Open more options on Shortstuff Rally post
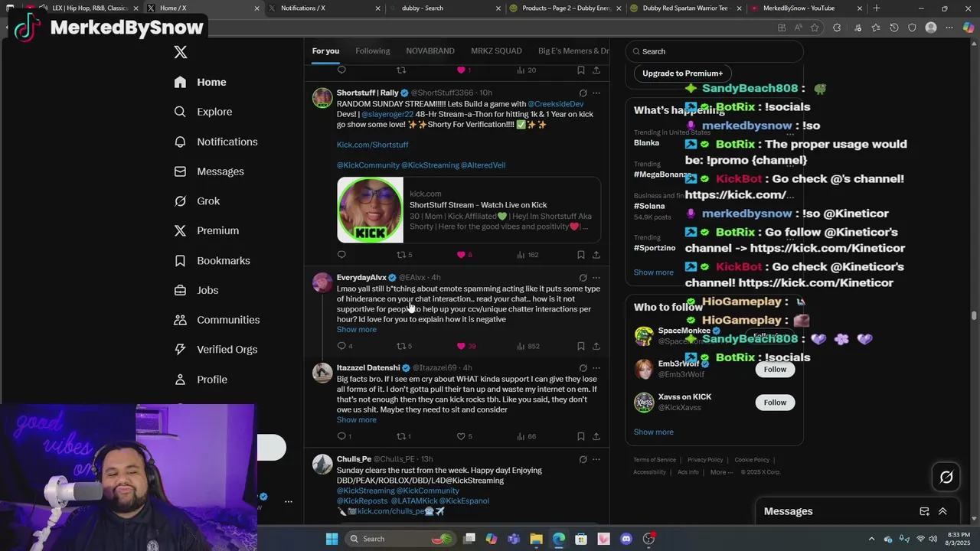 tap(596, 93)
